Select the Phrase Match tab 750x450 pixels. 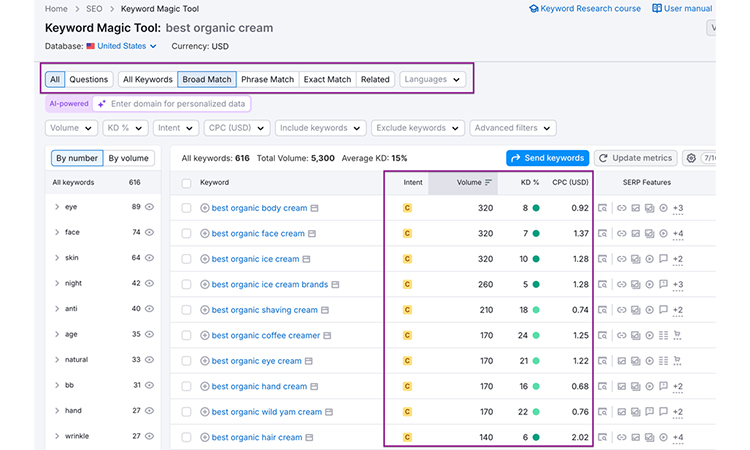pyautogui.click(x=267, y=79)
